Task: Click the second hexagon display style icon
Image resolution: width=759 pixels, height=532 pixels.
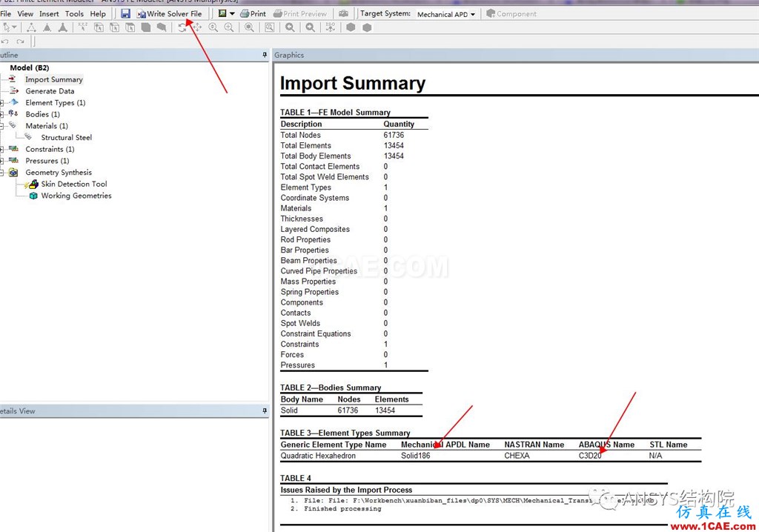Action: 367,27
